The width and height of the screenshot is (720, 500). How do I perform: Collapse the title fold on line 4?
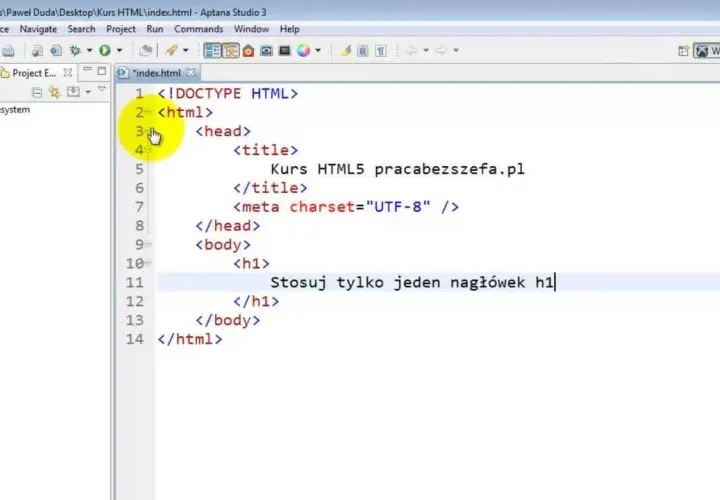(x=148, y=150)
